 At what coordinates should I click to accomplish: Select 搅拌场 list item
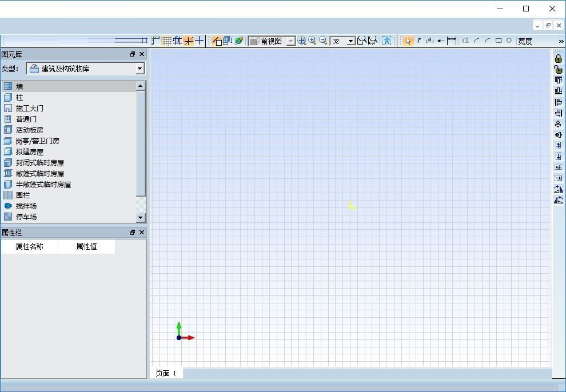point(69,206)
